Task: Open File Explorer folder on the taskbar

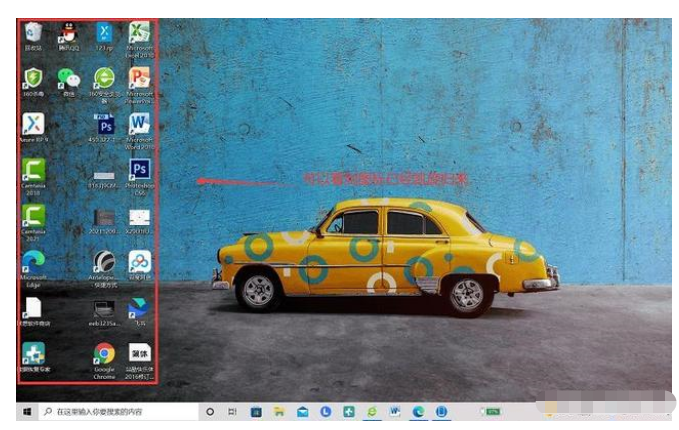Action: coord(279,411)
